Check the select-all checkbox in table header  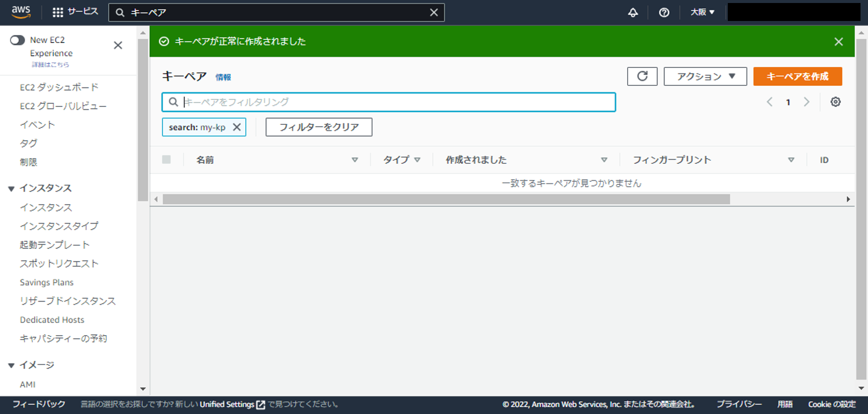coord(167,160)
